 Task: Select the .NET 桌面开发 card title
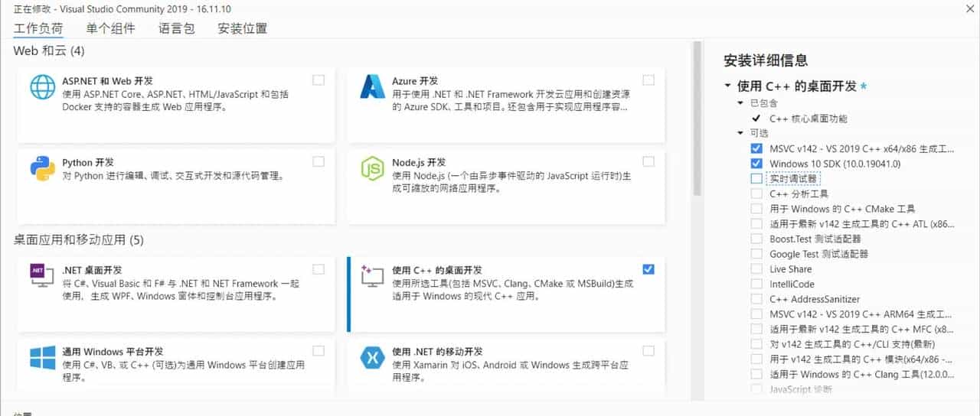click(x=92, y=270)
